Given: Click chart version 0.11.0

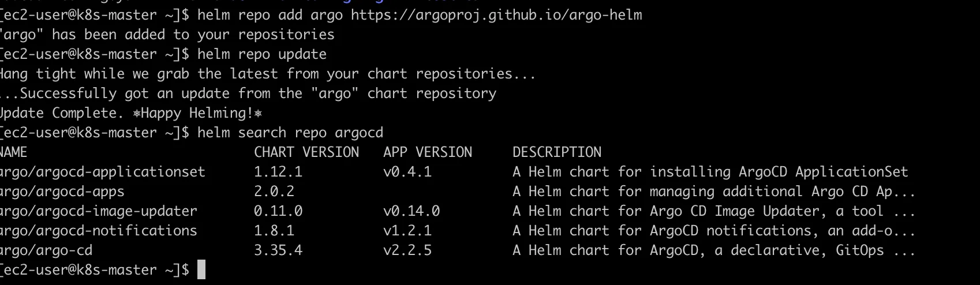Looking at the screenshot, I should pyautogui.click(x=278, y=211).
